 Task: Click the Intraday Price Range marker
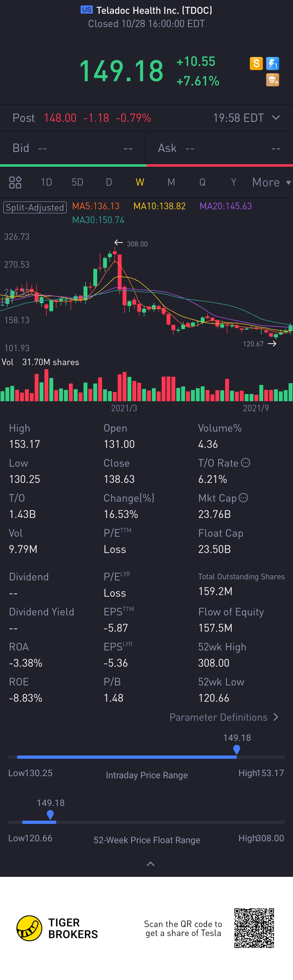tap(236, 750)
